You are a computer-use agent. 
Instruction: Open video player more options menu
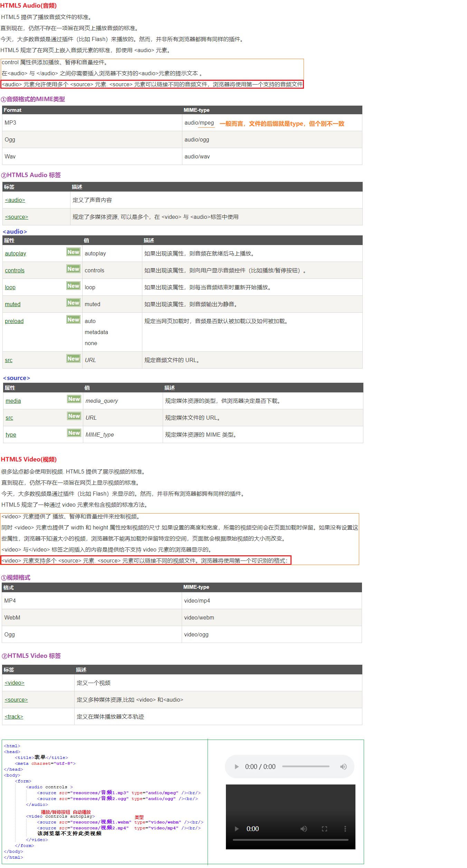[345, 829]
